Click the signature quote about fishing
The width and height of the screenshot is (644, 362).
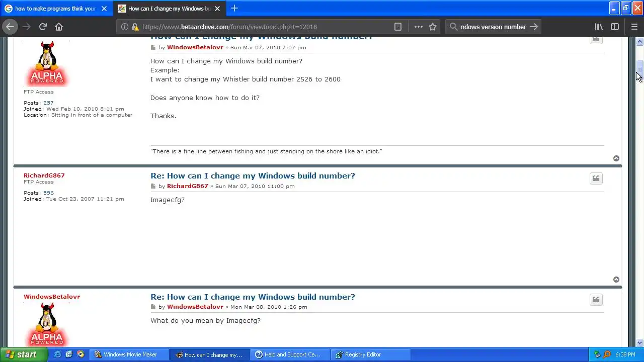pos(266,151)
